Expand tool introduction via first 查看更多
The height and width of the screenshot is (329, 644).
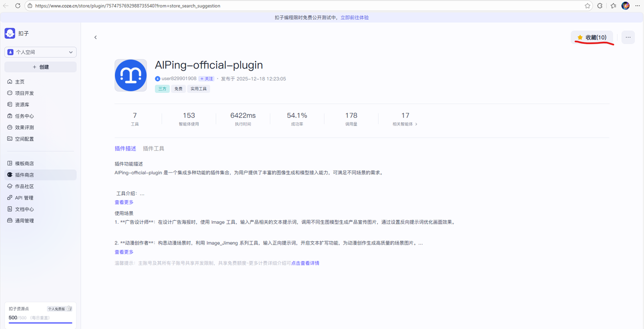coord(124,202)
